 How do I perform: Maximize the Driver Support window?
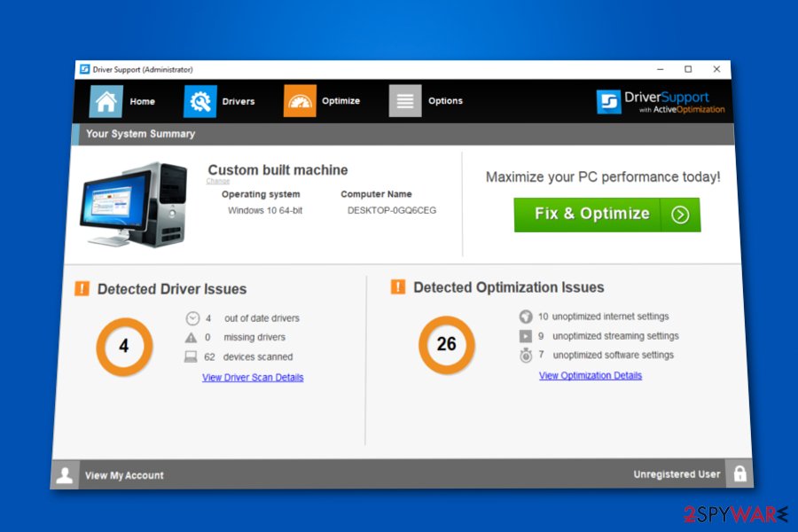click(x=688, y=69)
